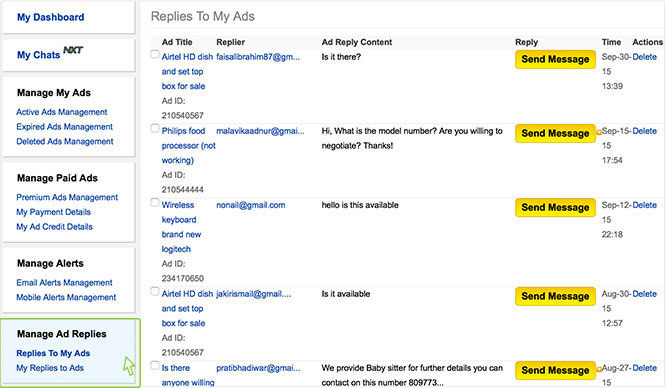Open Deleted Ads Management
The image size is (667, 388).
pyautogui.click(x=65, y=141)
